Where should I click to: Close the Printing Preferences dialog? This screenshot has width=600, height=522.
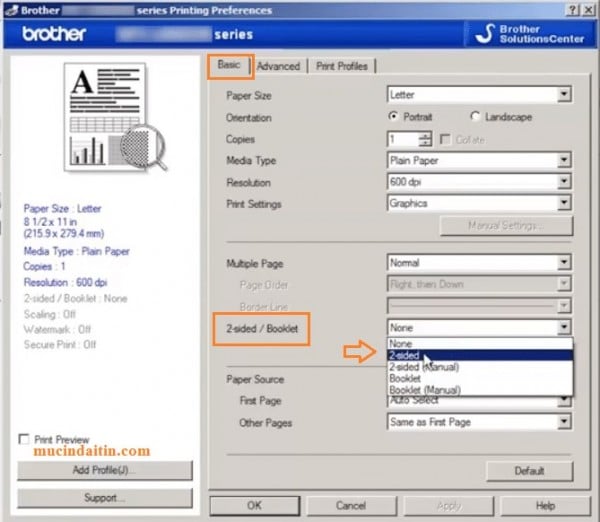tap(588, 10)
